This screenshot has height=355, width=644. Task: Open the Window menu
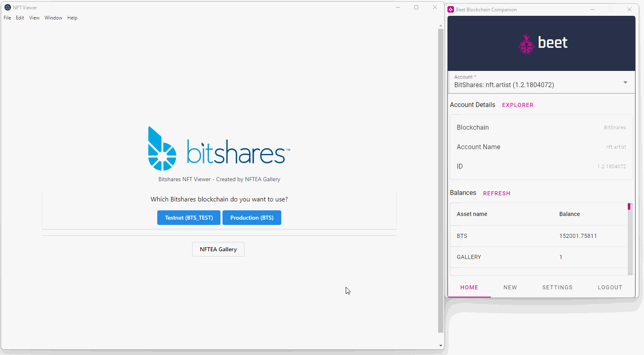click(x=53, y=18)
